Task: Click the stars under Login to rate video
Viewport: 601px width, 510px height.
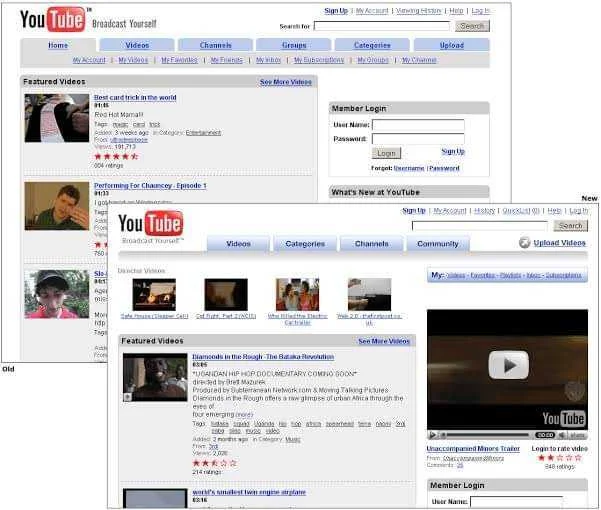Action: pos(560,458)
